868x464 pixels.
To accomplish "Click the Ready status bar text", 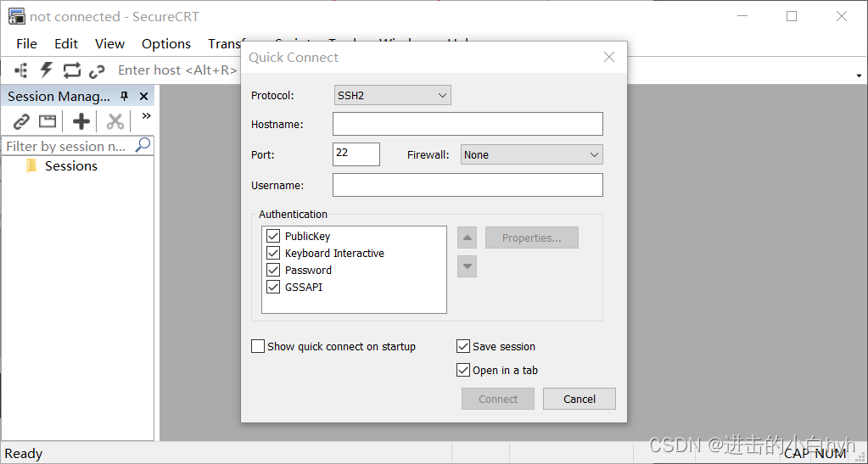I will (x=23, y=454).
